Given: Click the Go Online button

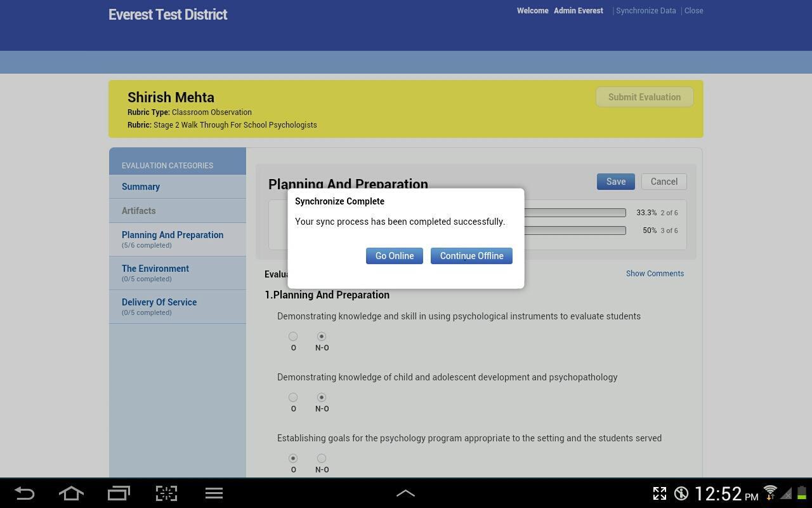Looking at the screenshot, I should (x=394, y=256).
